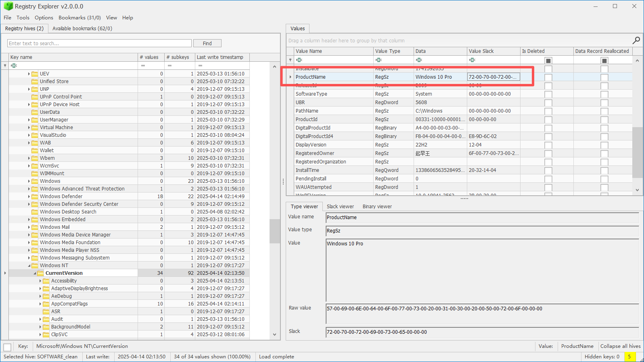The height and width of the screenshot is (362, 644).
Task: Open the Bookmarks (31/0) menu
Action: [80, 18]
